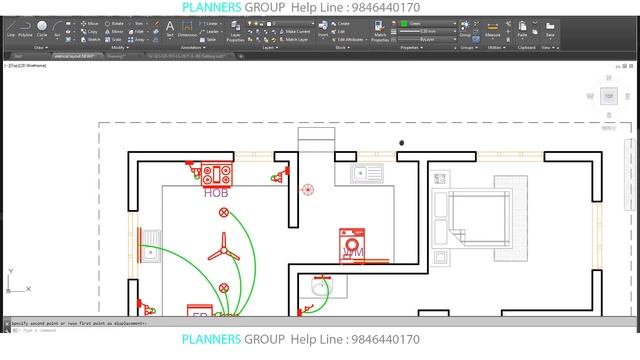Activate the Move command

[89, 24]
